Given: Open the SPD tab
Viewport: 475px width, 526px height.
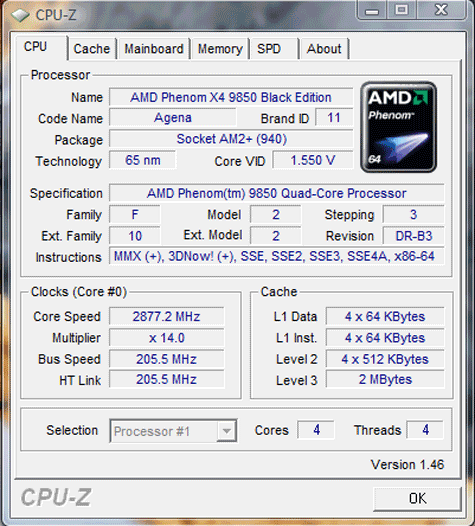Looking at the screenshot, I should pyautogui.click(x=274, y=49).
